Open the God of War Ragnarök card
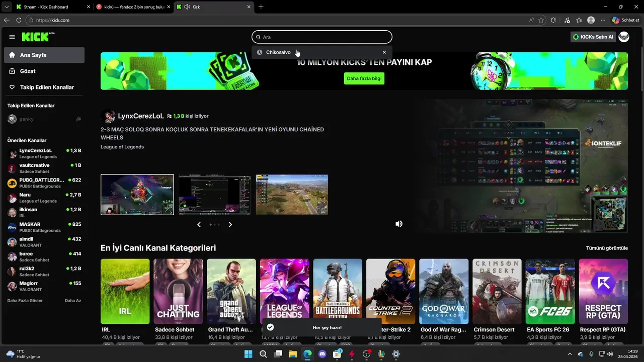Viewport: 644px width, 362px height. [x=444, y=292]
